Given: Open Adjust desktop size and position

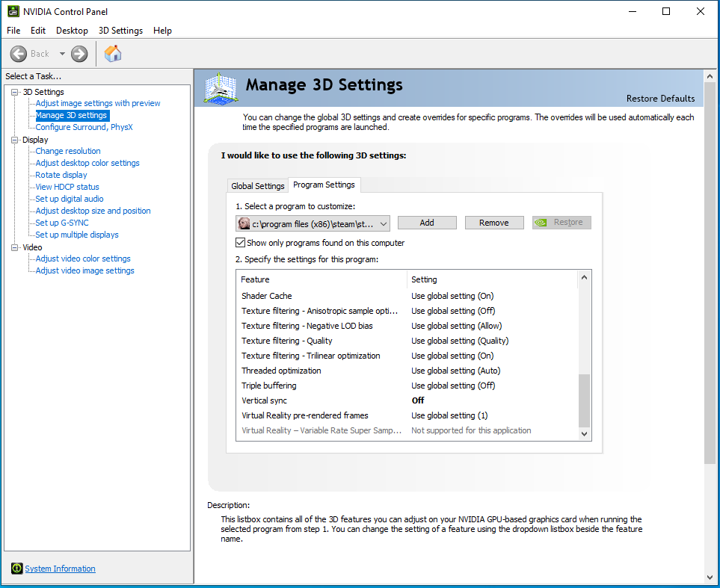Looking at the screenshot, I should [93, 211].
